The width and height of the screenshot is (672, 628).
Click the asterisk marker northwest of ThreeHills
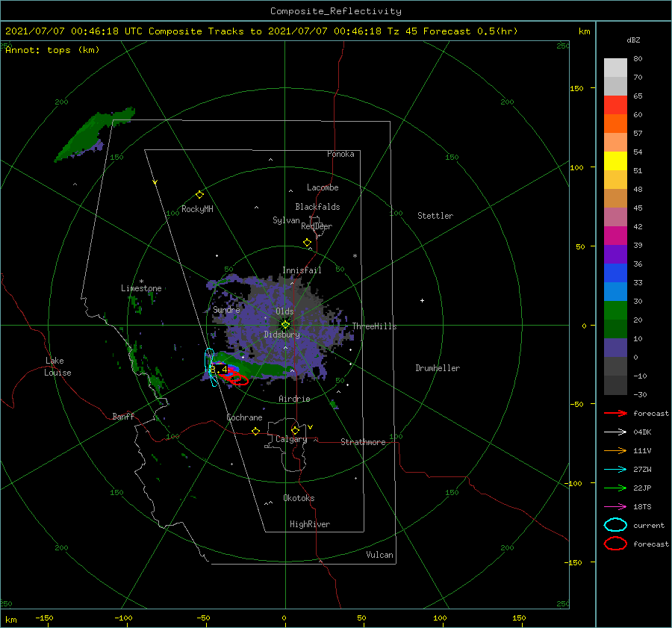point(355,256)
